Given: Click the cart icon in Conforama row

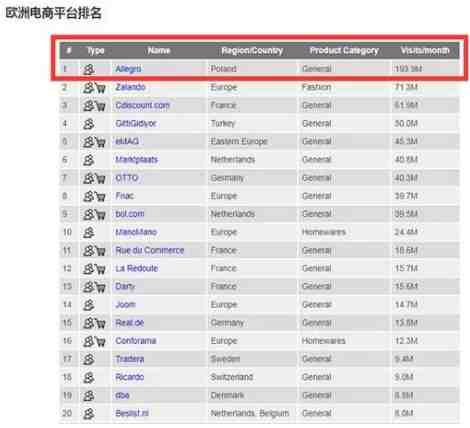Looking at the screenshot, I should pos(101,342).
